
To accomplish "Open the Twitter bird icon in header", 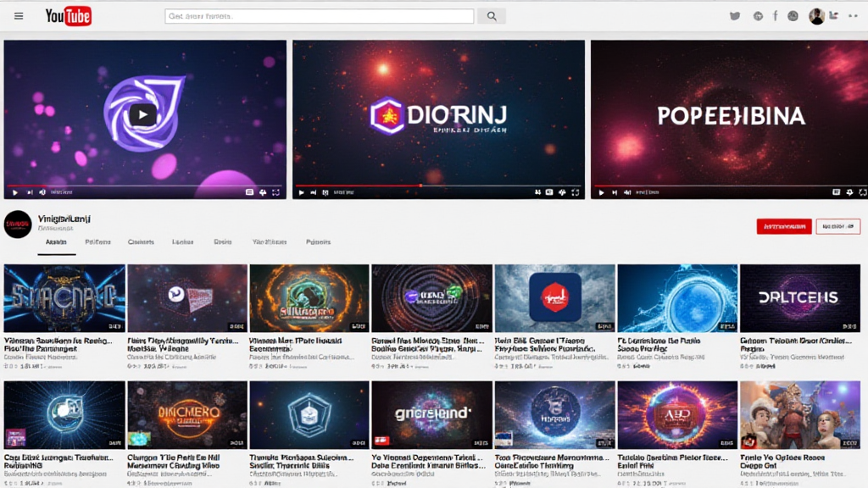I will tap(735, 16).
